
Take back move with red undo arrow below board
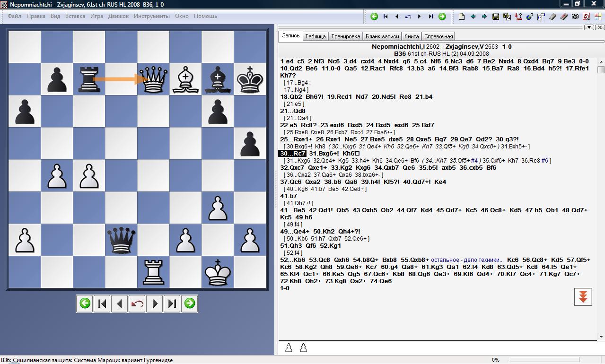click(137, 303)
